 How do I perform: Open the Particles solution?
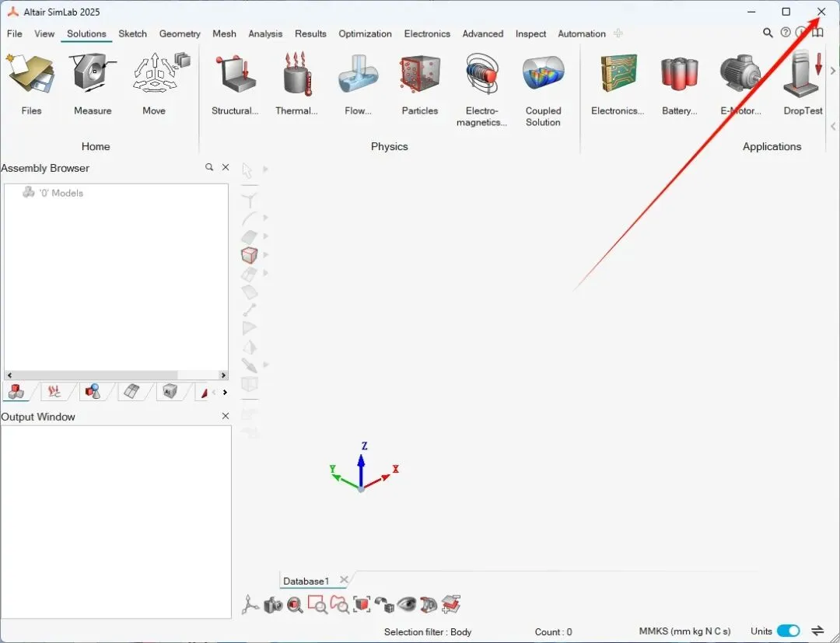click(x=420, y=84)
